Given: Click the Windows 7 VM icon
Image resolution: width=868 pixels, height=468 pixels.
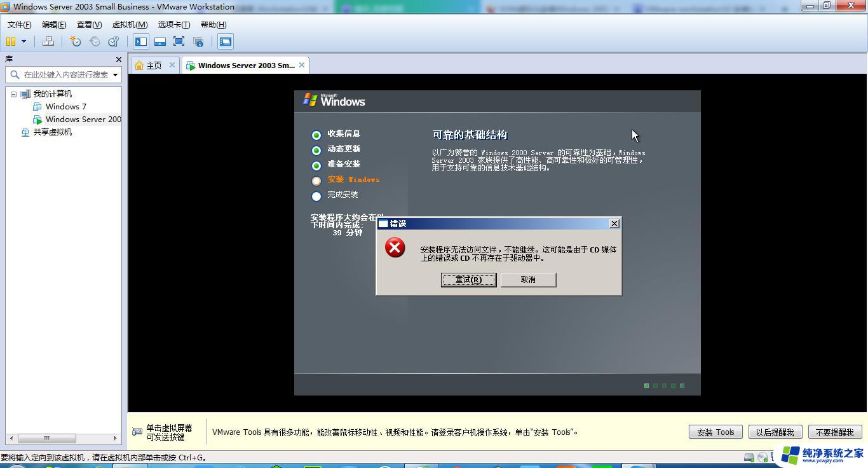Looking at the screenshot, I should [37, 107].
